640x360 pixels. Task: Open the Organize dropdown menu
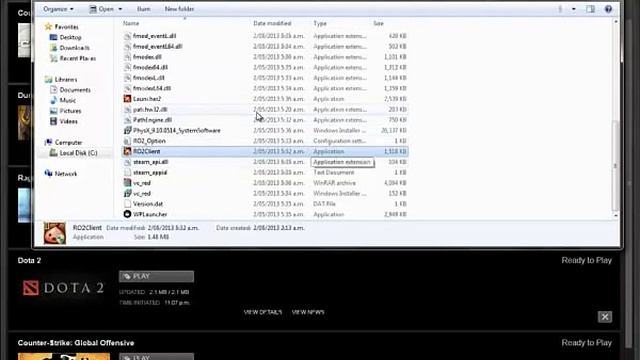click(x=58, y=9)
